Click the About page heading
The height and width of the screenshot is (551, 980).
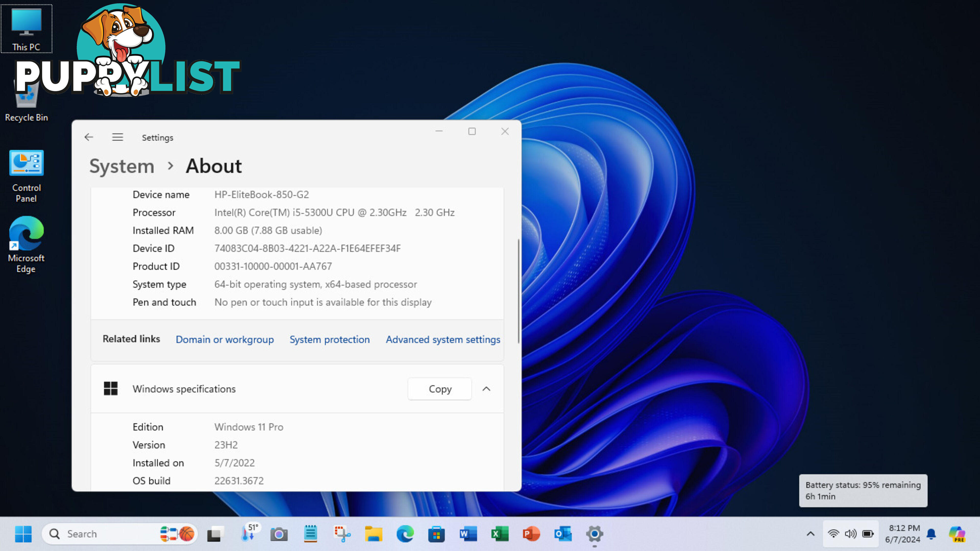[x=214, y=166]
